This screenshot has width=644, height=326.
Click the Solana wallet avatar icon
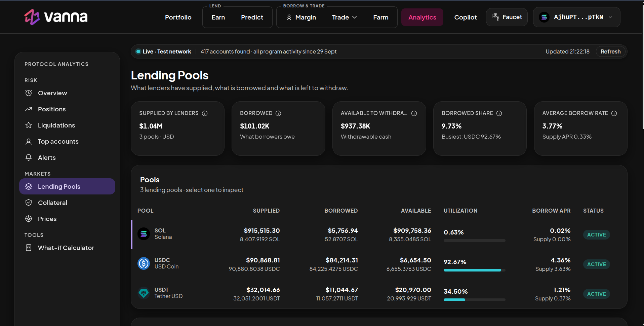click(544, 17)
